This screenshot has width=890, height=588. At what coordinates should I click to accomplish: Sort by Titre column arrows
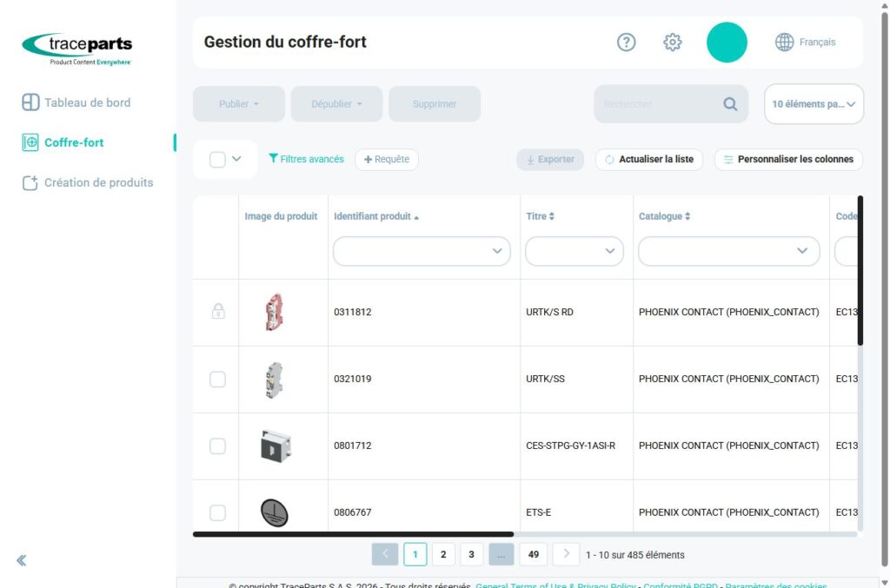(552, 216)
